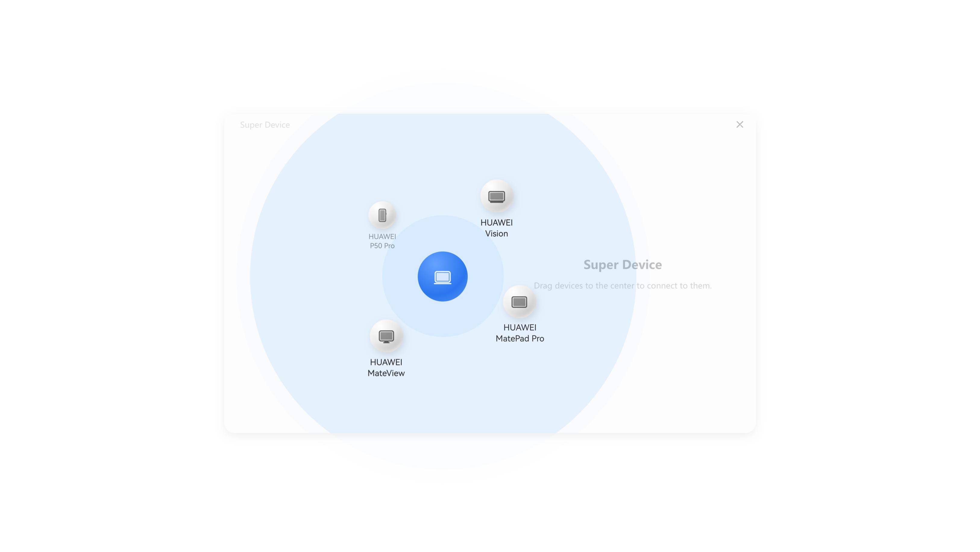Click the 'HUAWEI' text above 'P50 Pro'
This screenshot has width=980, height=552.
coord(382,236)
